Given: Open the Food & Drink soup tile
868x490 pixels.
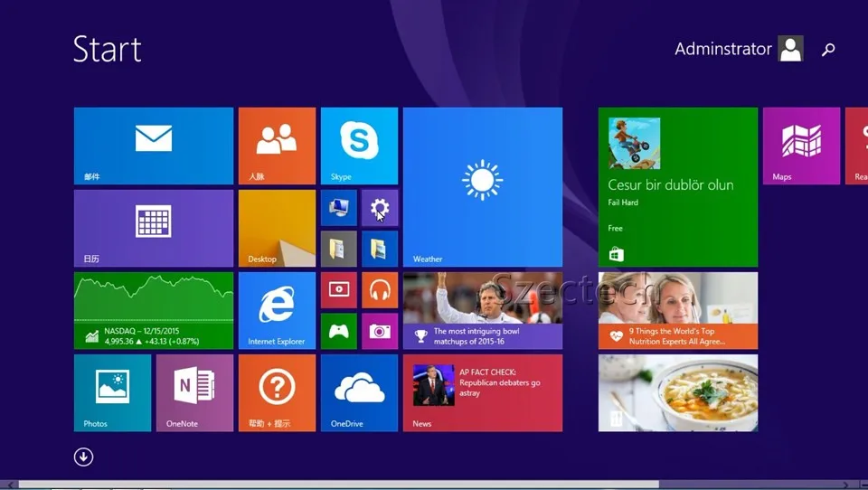Looking at the screenshot, I should pyautogui.click(x=678, y=393).
